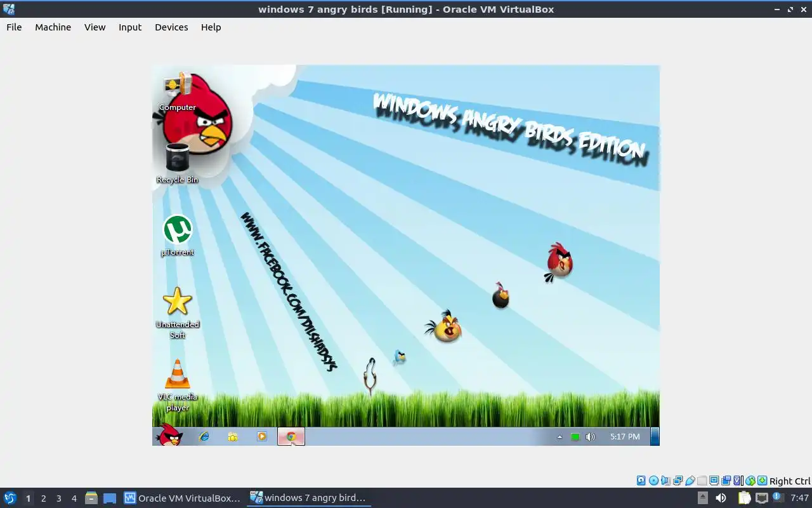
Task: Open the clipboard manager tray icon
Action: click(745, 498)
